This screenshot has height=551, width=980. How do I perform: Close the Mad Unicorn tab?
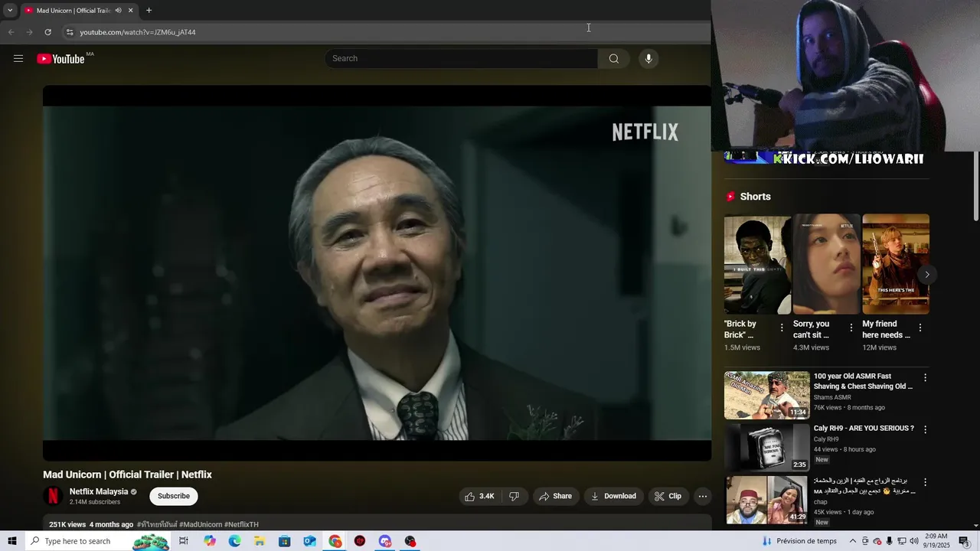130,11
